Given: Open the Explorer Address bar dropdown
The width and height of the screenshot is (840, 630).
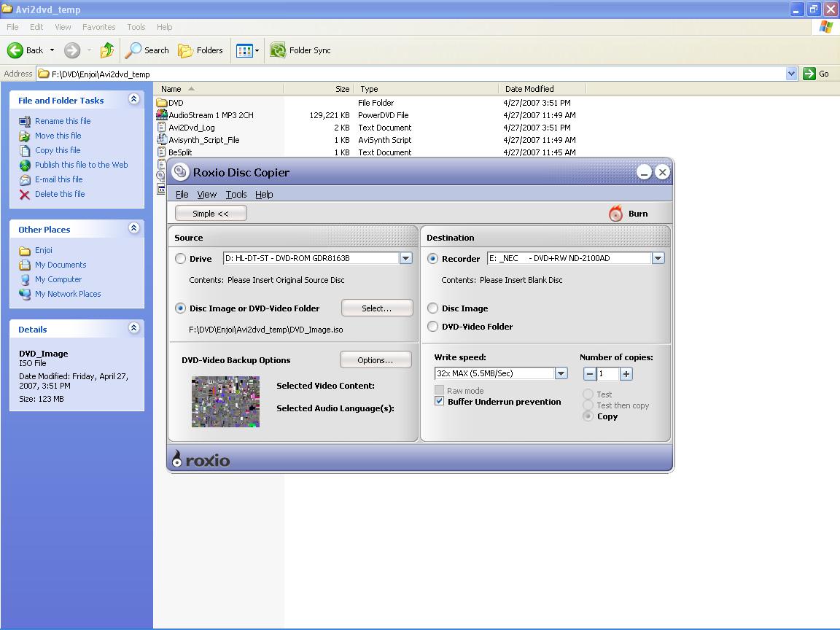Looking at the screenshot, I should [x=792, y=74].
